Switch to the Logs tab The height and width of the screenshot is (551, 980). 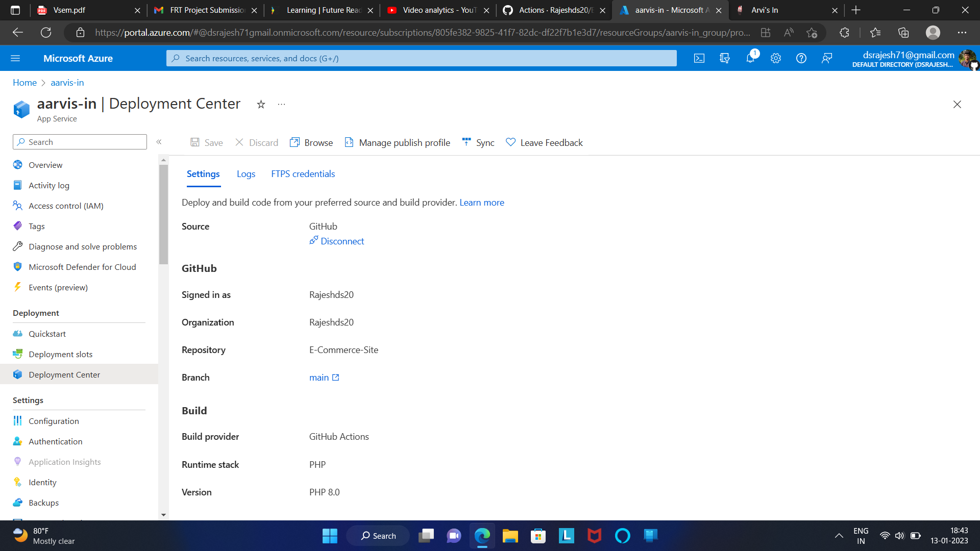pyautogui.click(x=246, y=173)
